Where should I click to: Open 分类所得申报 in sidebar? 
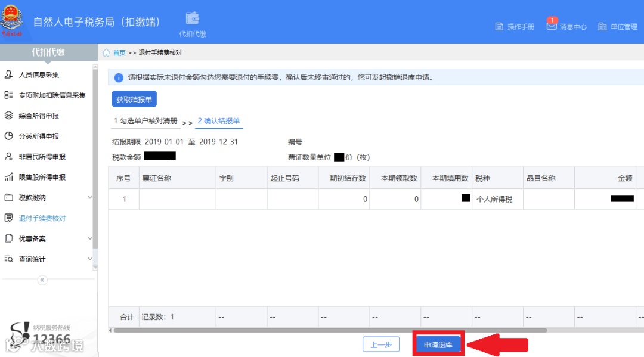[x=39, y=136]
